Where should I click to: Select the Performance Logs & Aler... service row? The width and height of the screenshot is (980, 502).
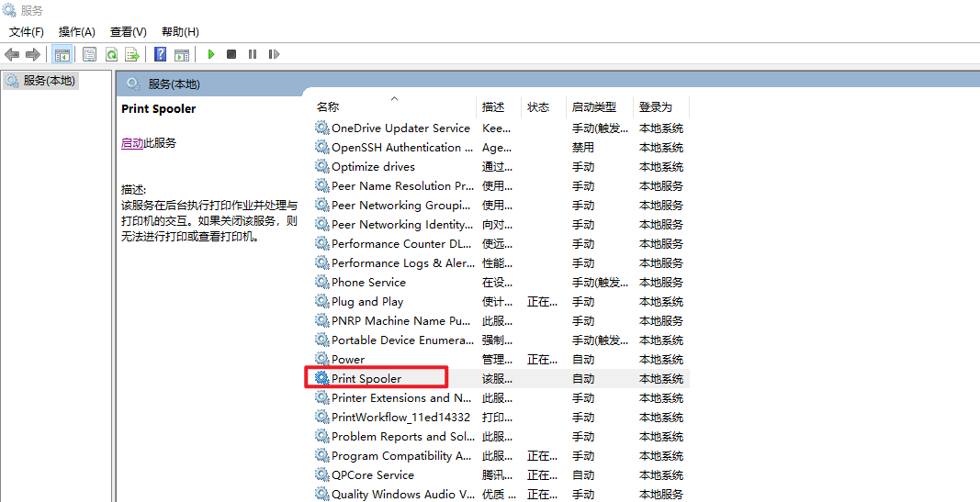point(501,262)
